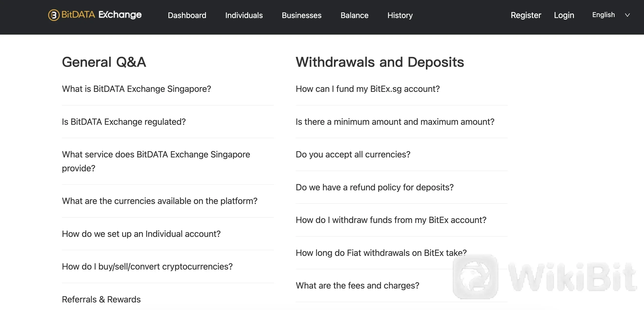Go to the Individuals menu item
644x310 pixels.
click(244, 15)
